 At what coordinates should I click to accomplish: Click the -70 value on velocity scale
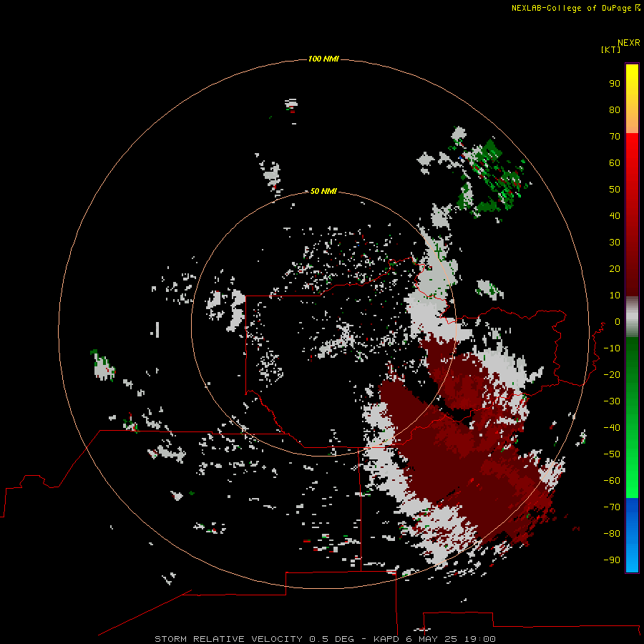point(612,507)
